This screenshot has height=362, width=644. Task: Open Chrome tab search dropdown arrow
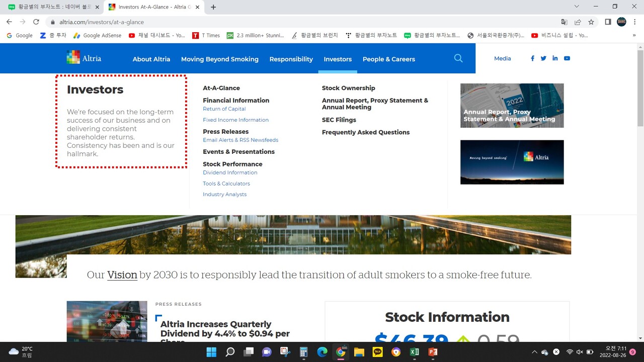[x=577, y=7]
